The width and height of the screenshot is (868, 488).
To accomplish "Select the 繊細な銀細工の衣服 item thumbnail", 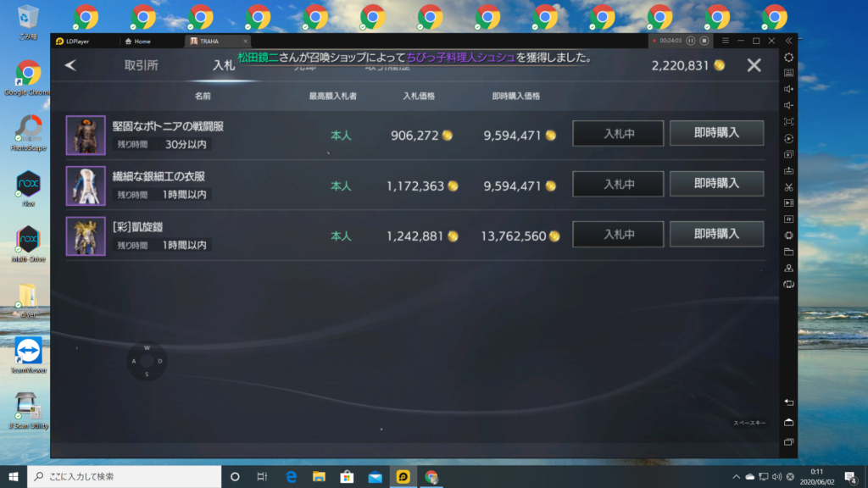I will click(x=86, y=186).
